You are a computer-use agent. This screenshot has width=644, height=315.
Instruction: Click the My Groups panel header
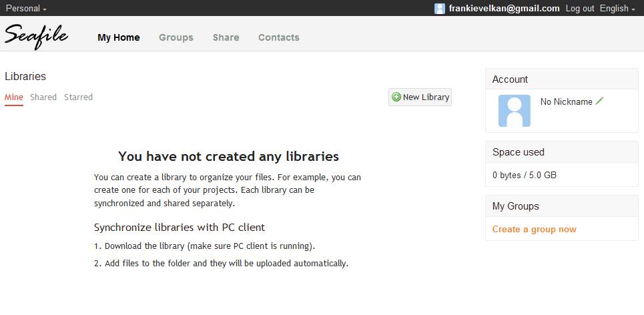coord(562,206)
